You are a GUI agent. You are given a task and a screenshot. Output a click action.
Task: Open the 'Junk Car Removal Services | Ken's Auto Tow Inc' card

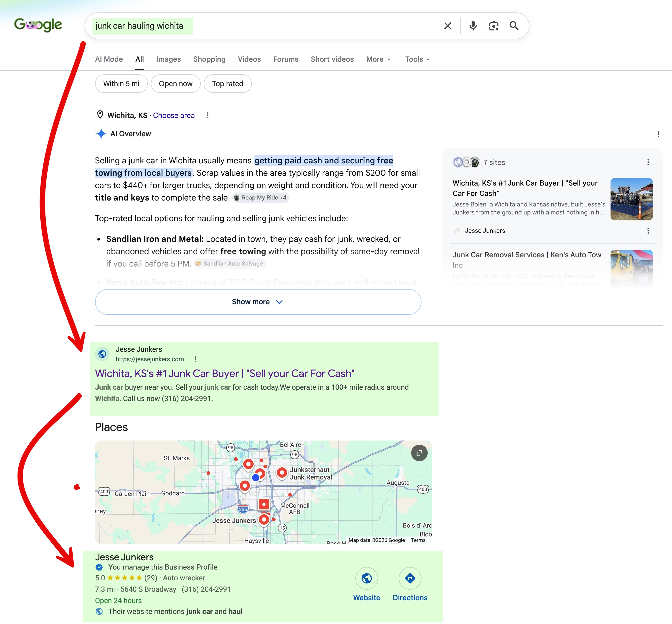click(527, 260)
